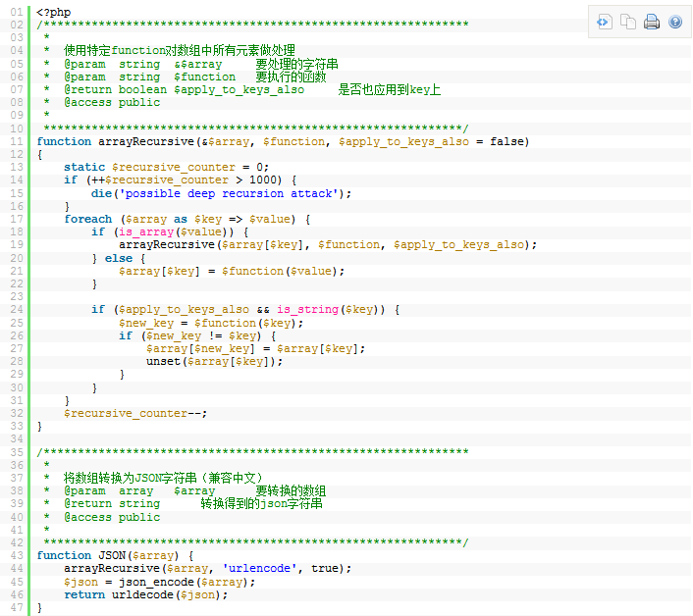Click '@access public' on line 40
Screen dimensions: 693x616
coord(112,518)
